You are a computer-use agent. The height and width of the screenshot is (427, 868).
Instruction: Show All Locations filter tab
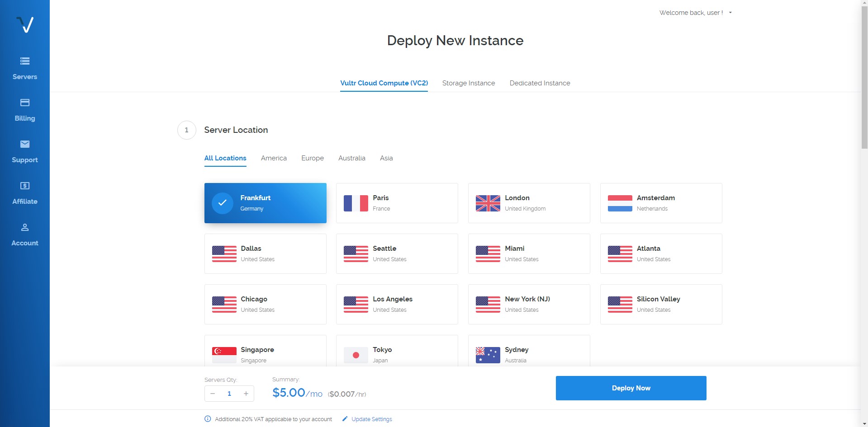coord(225,158)
